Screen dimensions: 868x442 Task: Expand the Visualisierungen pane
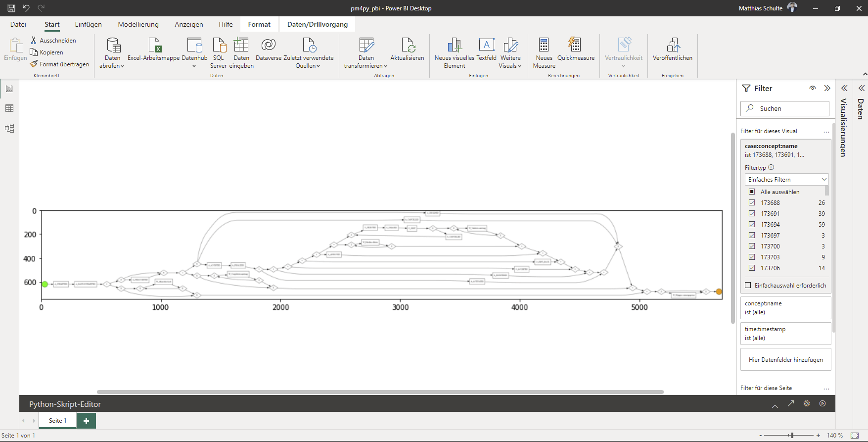[844, 88]
